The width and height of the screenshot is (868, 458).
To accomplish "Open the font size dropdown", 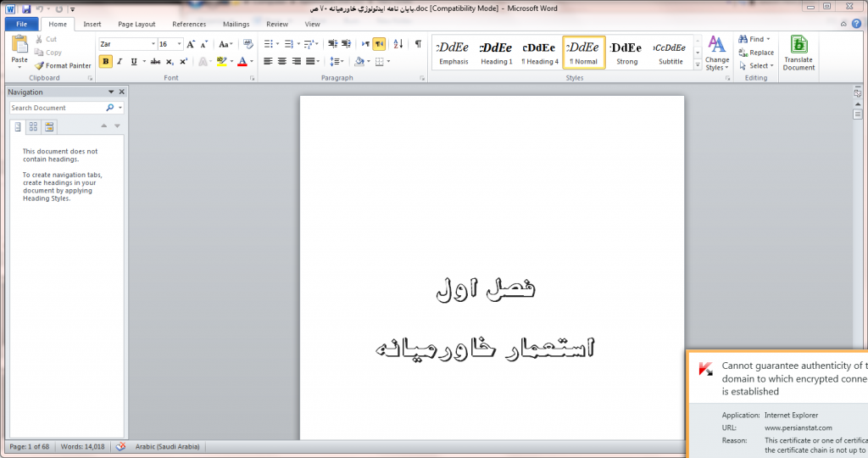I will coord(179,44).
